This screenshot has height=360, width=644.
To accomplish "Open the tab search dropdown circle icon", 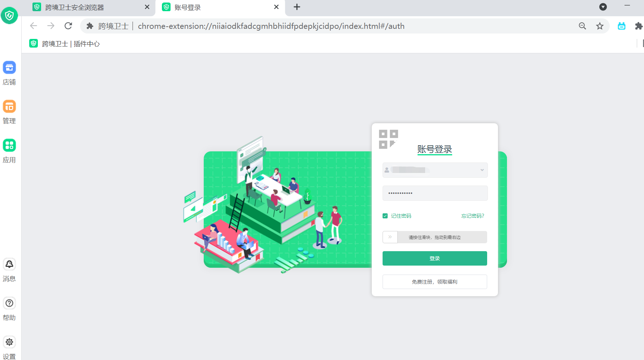I will click(x=603, y=7).
